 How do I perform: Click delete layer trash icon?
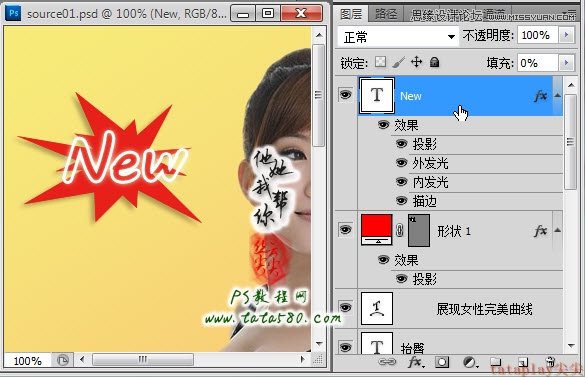tap(550, 362)
